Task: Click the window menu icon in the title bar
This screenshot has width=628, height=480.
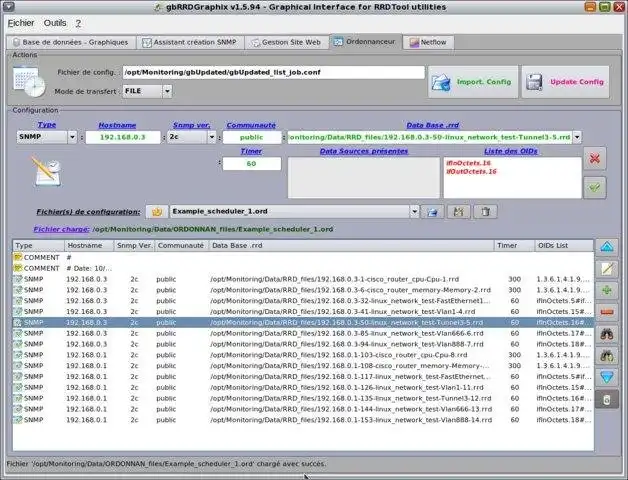Action: [x=8, y=6]
